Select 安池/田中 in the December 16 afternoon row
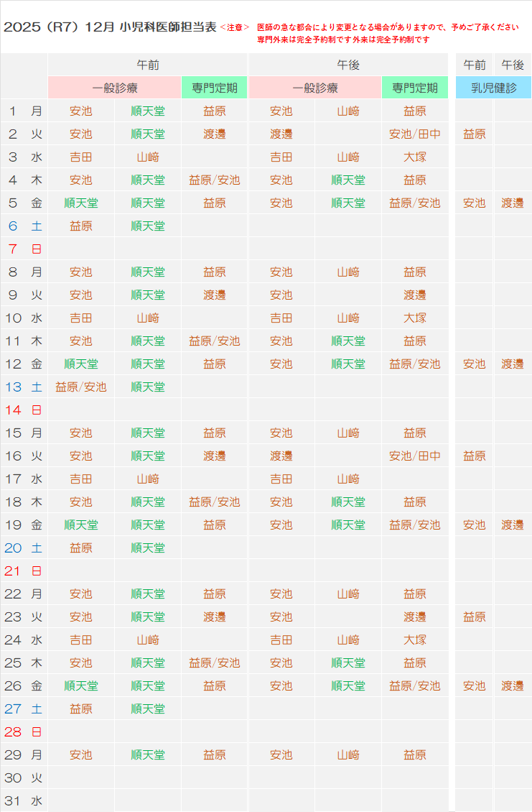 click(x=415, y=456)
